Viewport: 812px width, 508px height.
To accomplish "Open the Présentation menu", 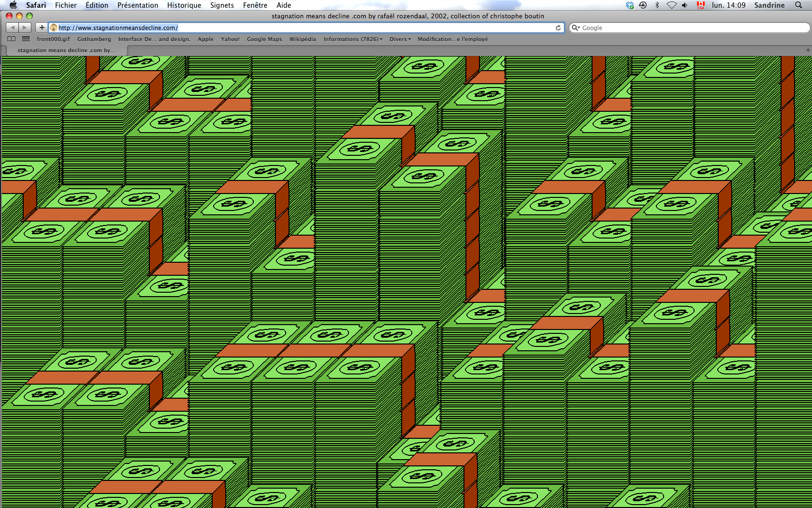I will click(x=138, y=5).
